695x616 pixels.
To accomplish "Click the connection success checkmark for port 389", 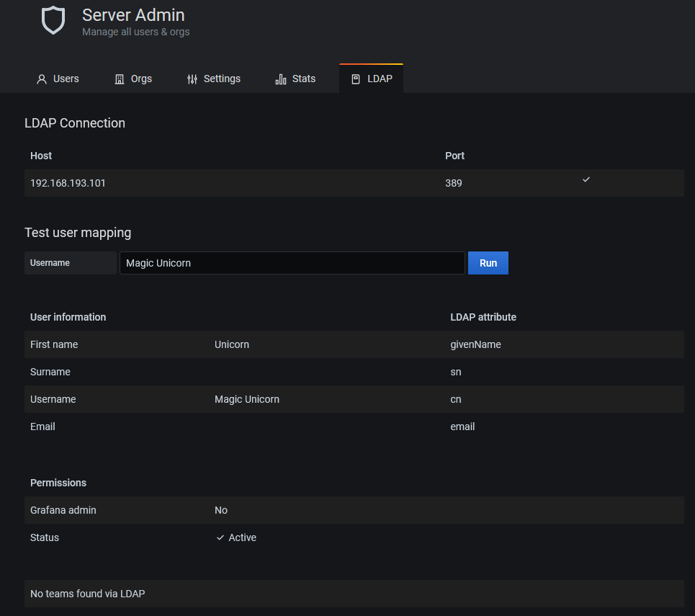I will (586, 179).
